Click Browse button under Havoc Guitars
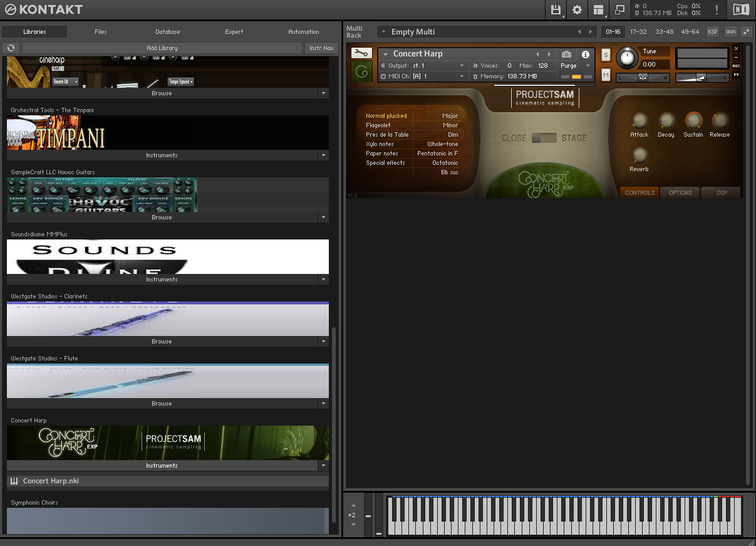The width and height of the screenshot is (756, 546). (x=162, y=218)
